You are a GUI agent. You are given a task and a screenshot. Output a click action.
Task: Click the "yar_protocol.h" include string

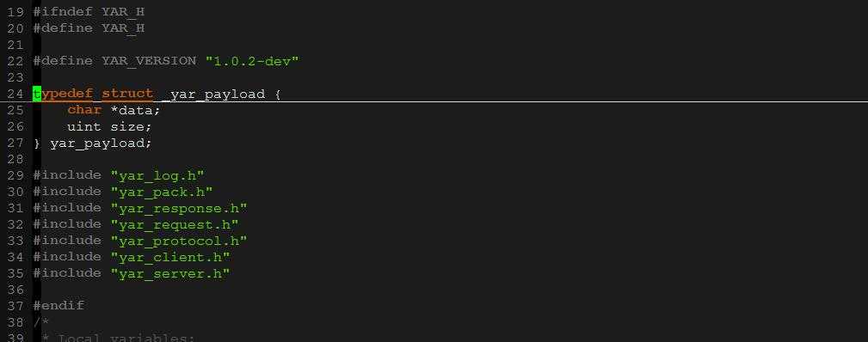179,241
